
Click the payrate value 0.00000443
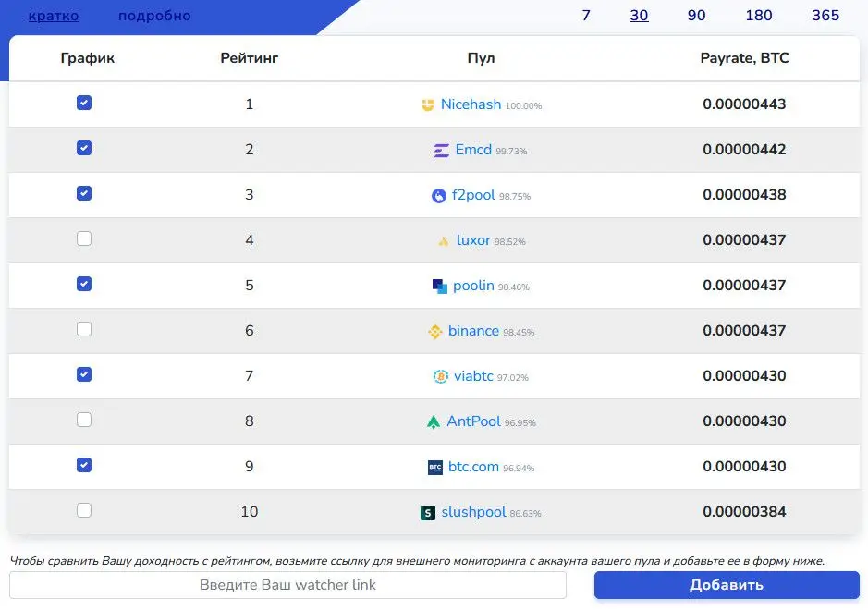[x=744, y=104]
